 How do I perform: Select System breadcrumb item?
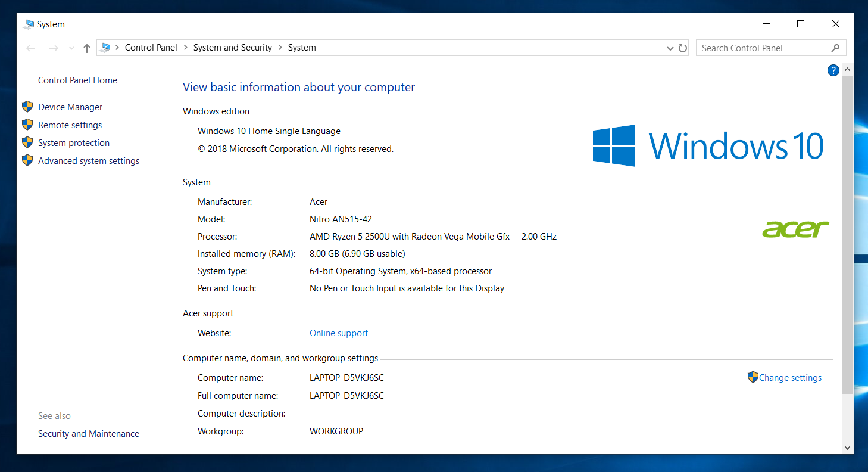click(x=302, y=48)
